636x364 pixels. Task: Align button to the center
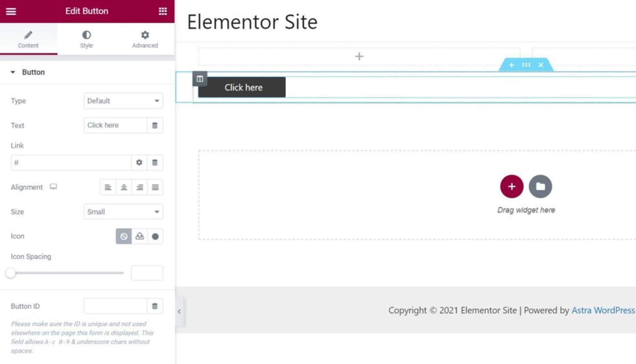pyautogui.click(x=124, y=187)
